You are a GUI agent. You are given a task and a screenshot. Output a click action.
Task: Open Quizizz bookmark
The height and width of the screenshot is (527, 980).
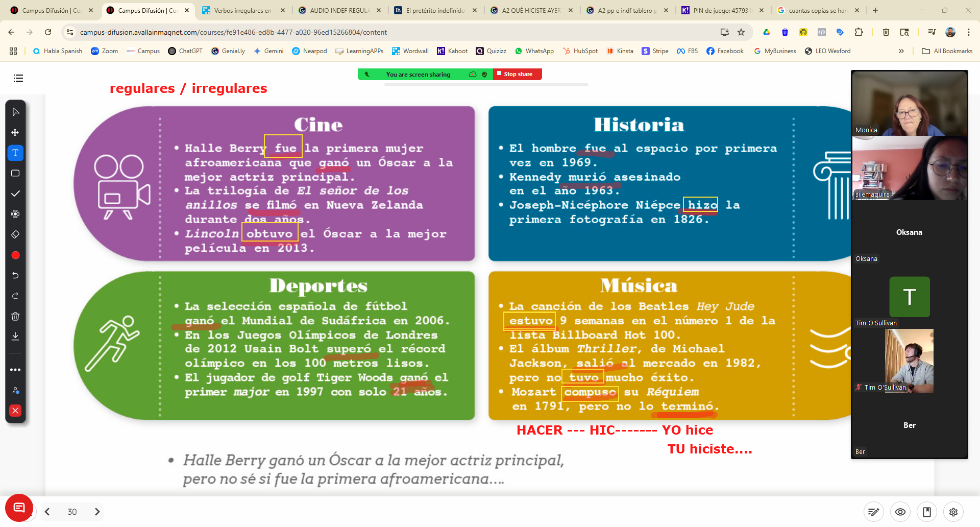coord(491,51)
